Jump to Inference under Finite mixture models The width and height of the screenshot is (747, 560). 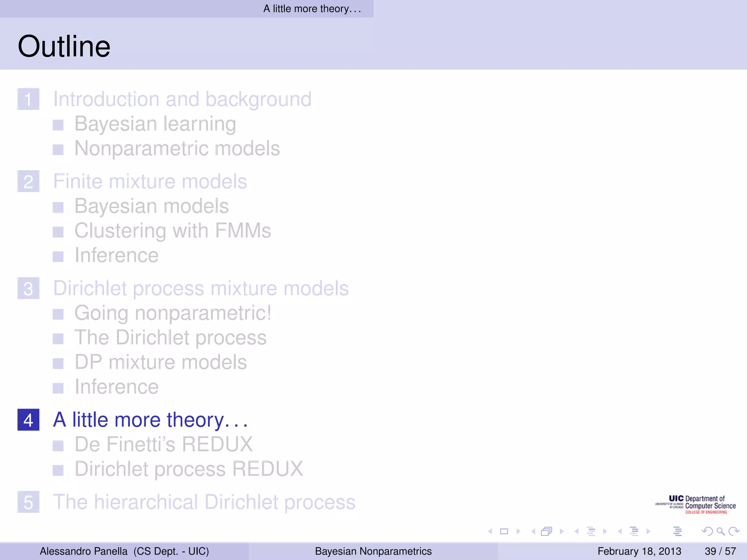[x=117, y=255]
